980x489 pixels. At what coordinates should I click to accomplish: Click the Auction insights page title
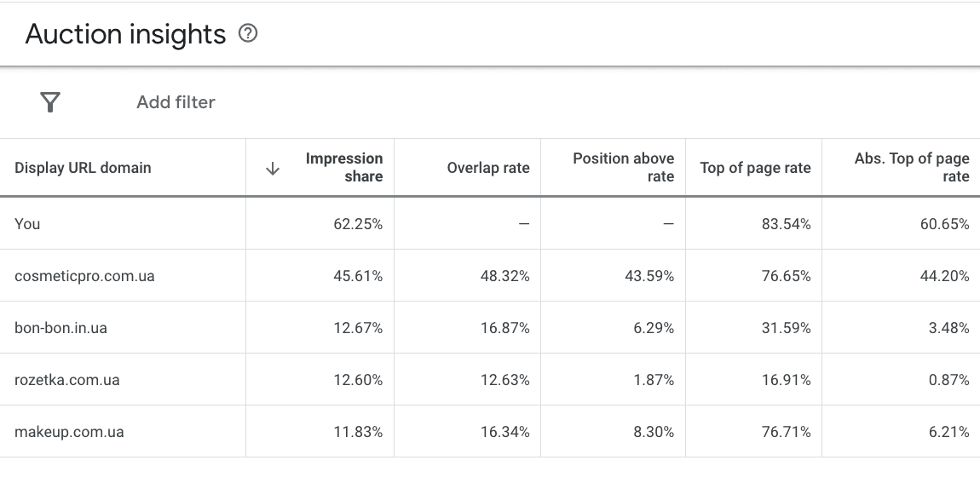(125, 34)
